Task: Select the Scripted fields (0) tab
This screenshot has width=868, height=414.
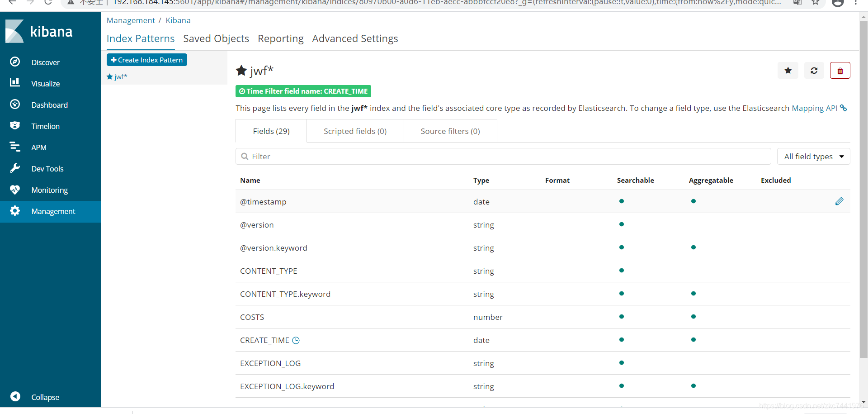Action: pos(355,131)
